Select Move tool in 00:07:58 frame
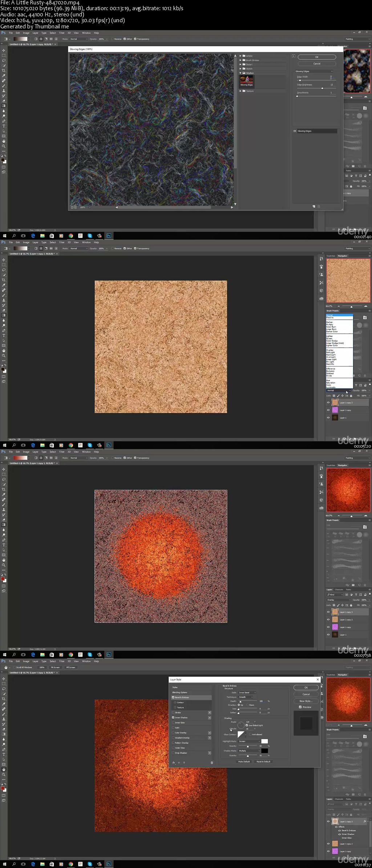The height and width of the screenshot is (868, 372). pyautogui.click(x=4, y=469)
